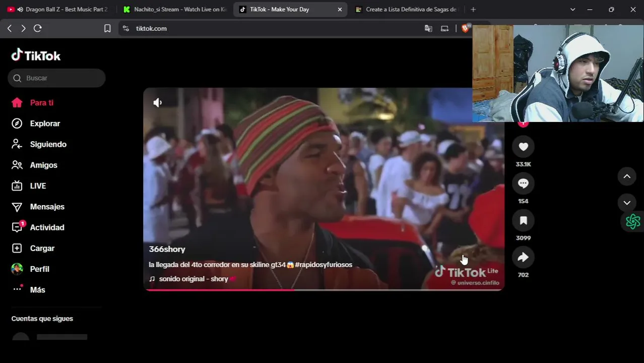Image resolution: width=644 pixels, height=363 pixels.
Task: Open the TikTok logo home link
Action: click(36, 55)
